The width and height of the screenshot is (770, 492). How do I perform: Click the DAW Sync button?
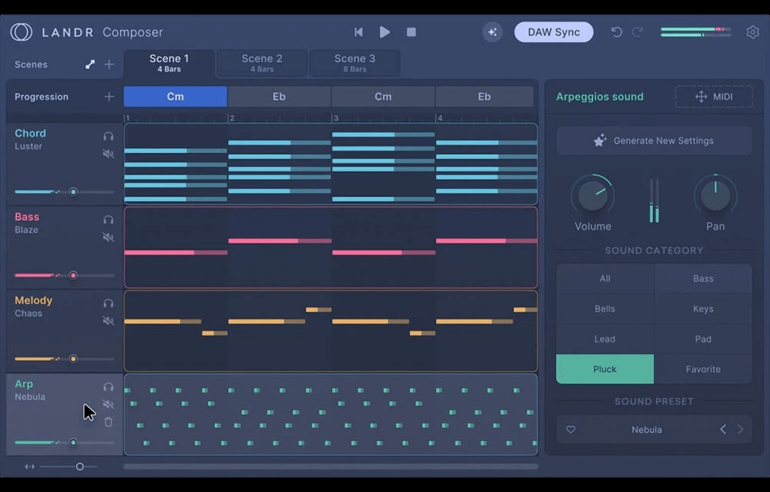(x=553, y=32)
